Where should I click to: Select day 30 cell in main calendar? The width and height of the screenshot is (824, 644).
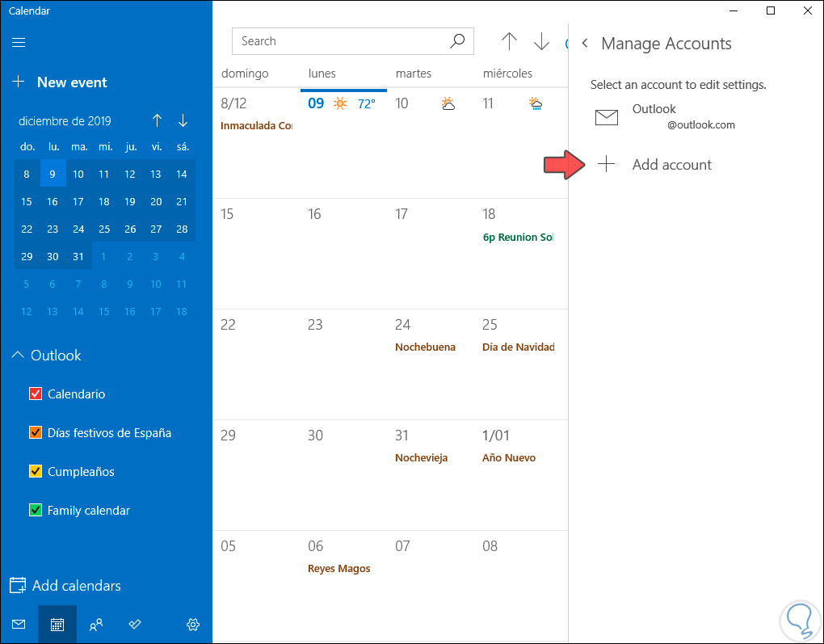point(343,475)
